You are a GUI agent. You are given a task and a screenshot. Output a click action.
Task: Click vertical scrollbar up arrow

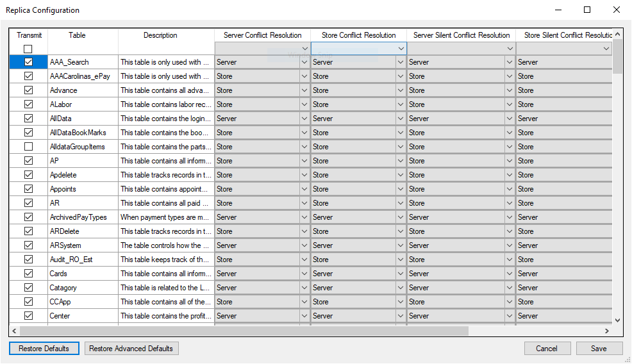[x=617, y=35]
